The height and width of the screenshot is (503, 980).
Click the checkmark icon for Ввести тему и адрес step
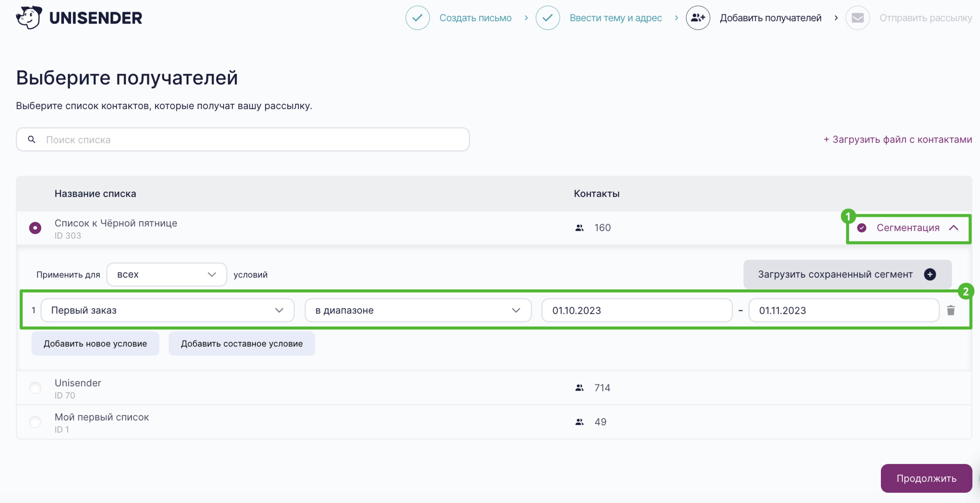(x=547, y=18)
